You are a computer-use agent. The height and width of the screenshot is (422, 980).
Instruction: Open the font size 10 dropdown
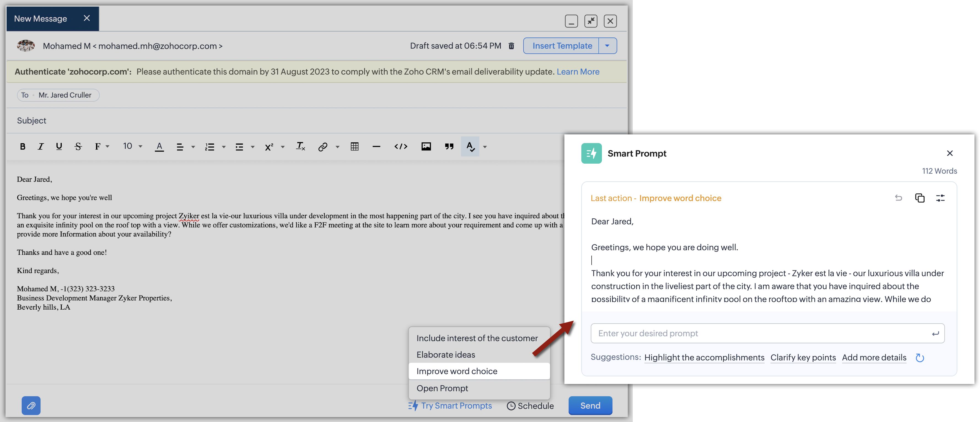pyautogui.click(x=132, y=146)
